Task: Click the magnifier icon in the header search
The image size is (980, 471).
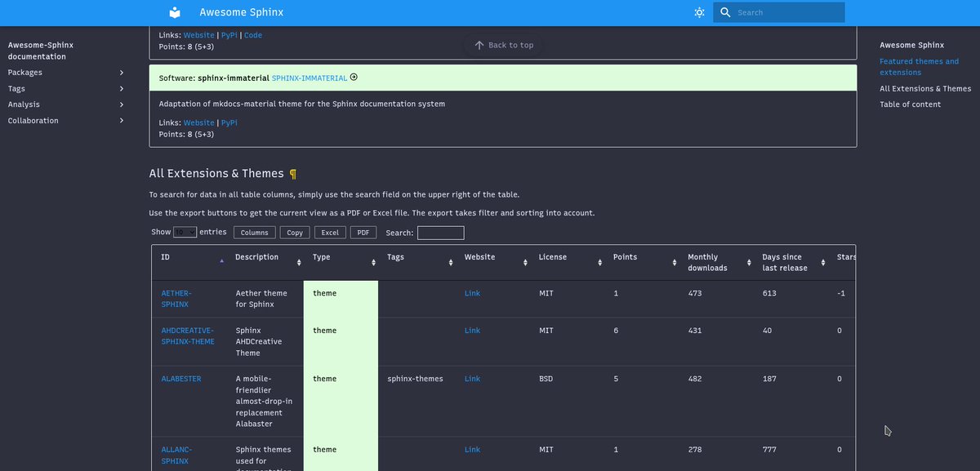Action: [x=725, y=12]
